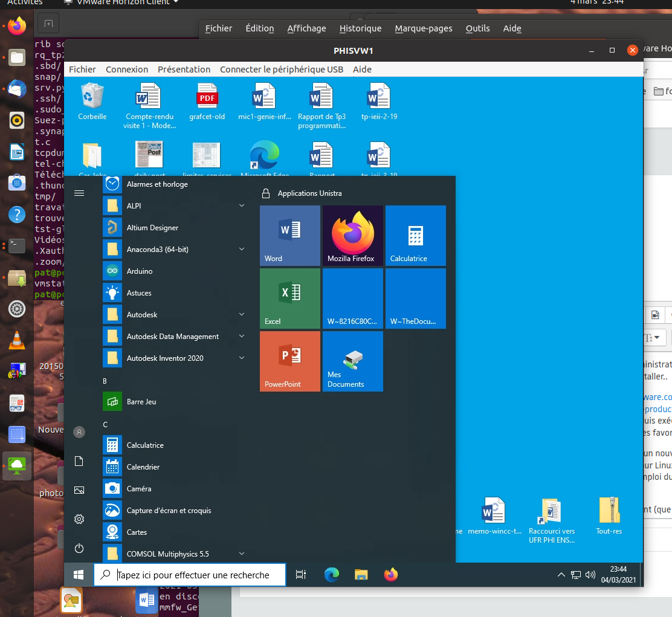
Task: Click the user account icon in Start
Action: (x=79, y=432)
